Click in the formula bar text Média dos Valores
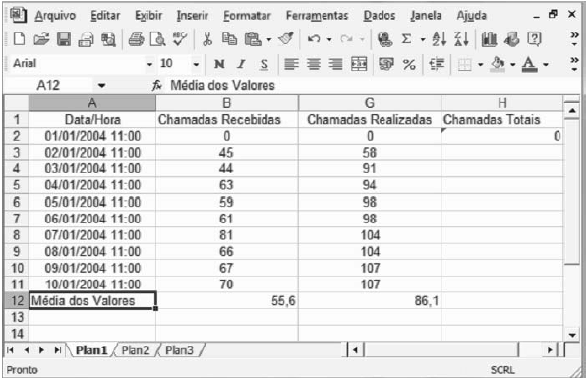Image resolution: width=588 pixels, height=380 pixels. (223, 86)
